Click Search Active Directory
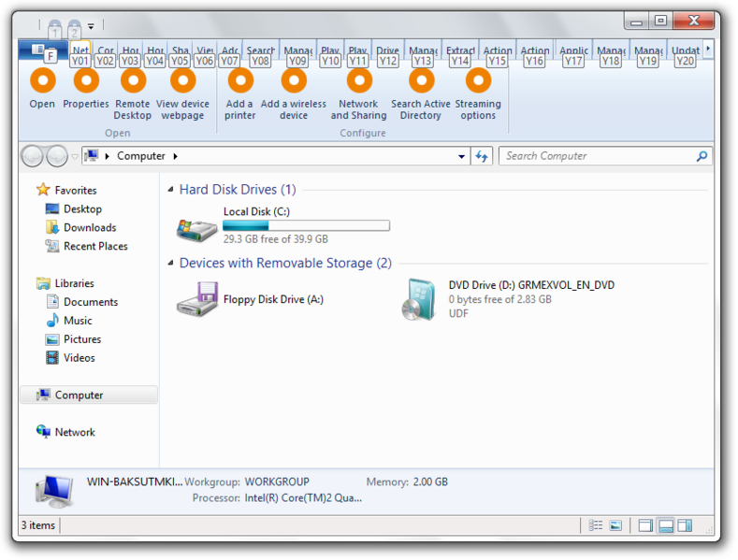 421,94
